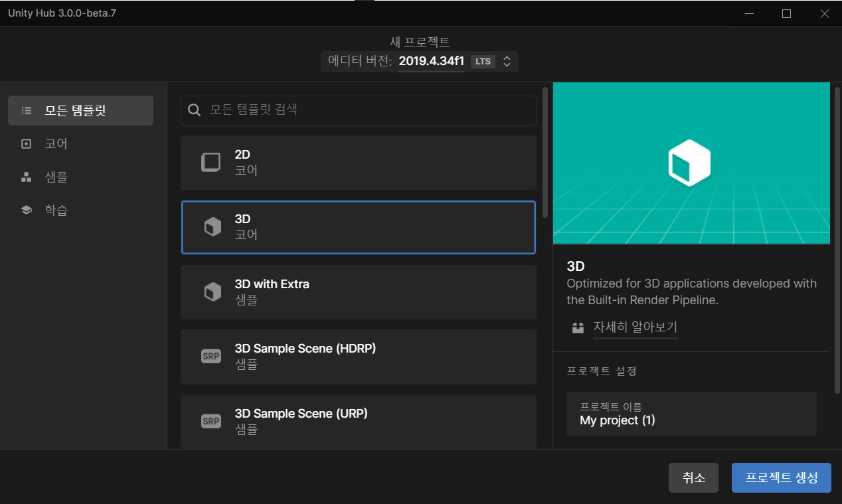Pick the 3D Sample Scene (HDRP) template

coord(358,357)
